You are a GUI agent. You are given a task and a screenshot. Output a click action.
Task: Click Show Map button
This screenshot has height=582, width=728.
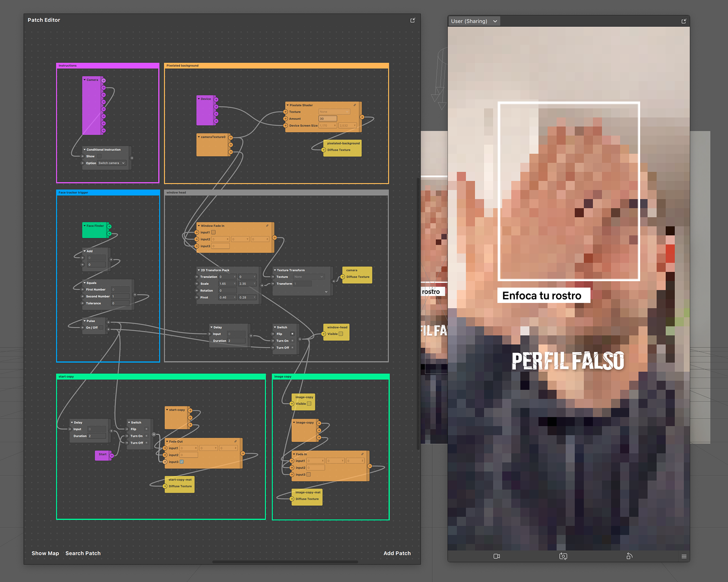coord(45,553)
